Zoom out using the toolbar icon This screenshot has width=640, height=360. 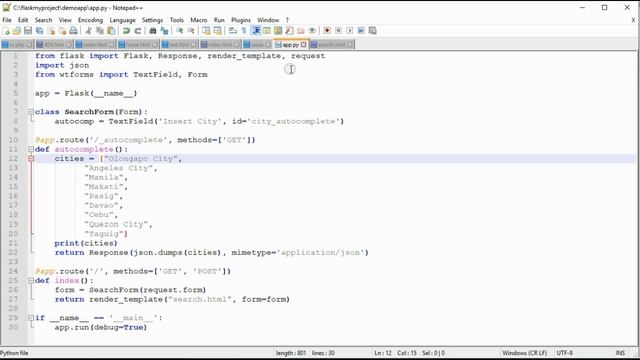pyautogui.click(x=191, y=31)
